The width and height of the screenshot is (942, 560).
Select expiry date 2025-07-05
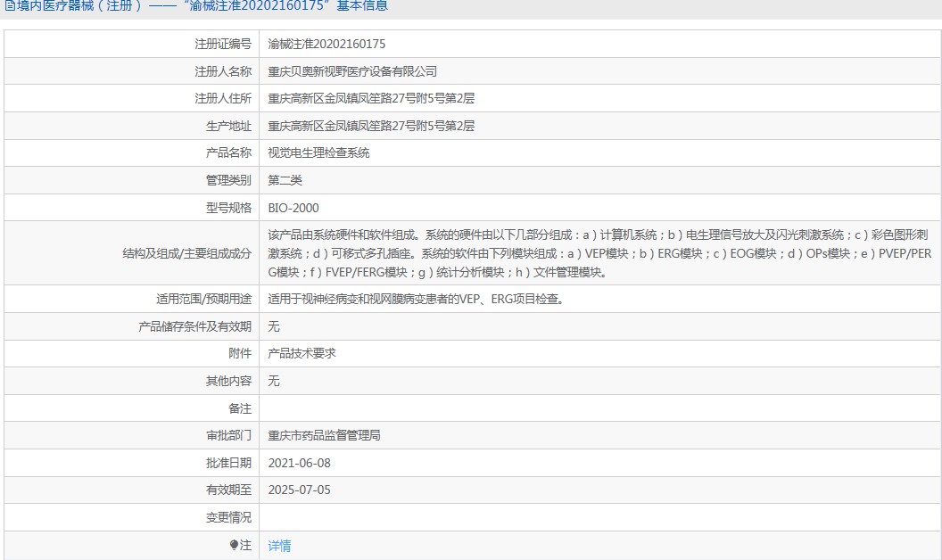(x=299, y=490)
